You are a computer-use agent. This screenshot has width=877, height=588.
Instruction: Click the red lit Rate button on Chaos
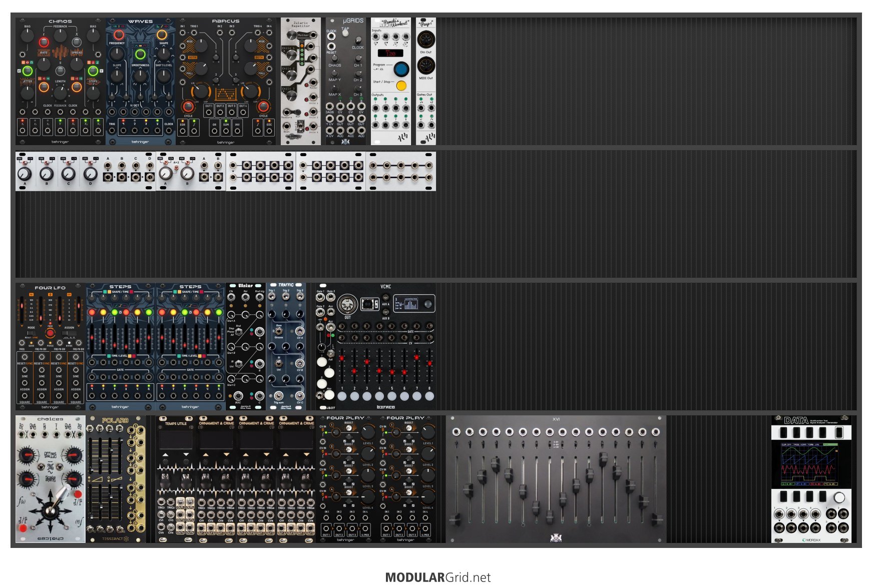44,42
